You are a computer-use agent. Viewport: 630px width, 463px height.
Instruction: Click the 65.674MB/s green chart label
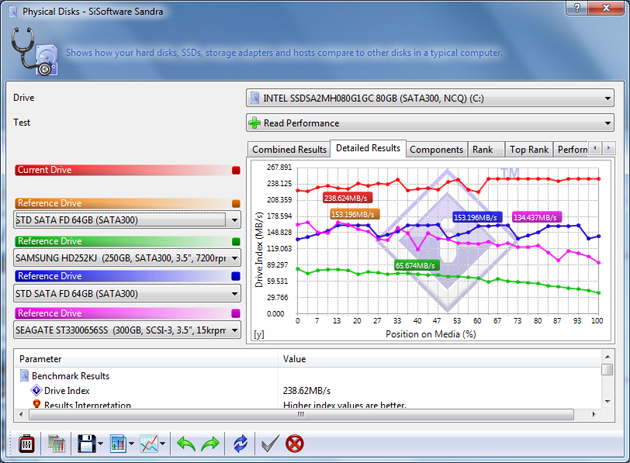(x=415, y=266)
